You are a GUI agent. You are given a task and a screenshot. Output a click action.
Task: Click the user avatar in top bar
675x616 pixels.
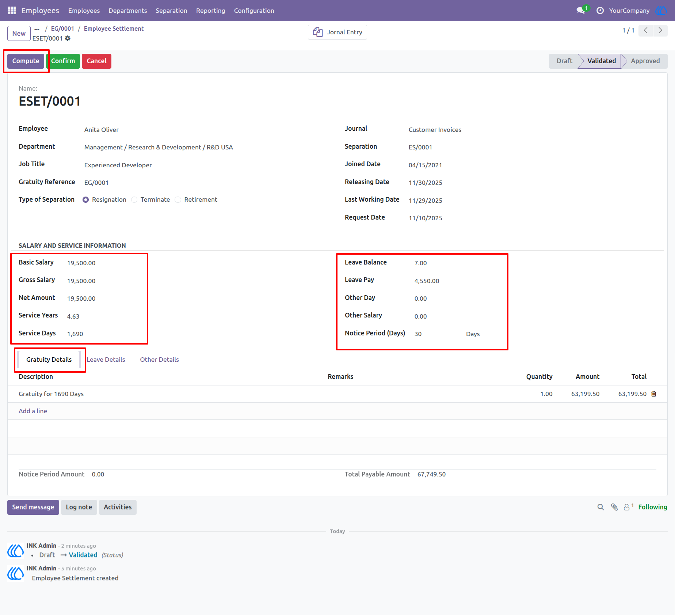tap(661, 11)
